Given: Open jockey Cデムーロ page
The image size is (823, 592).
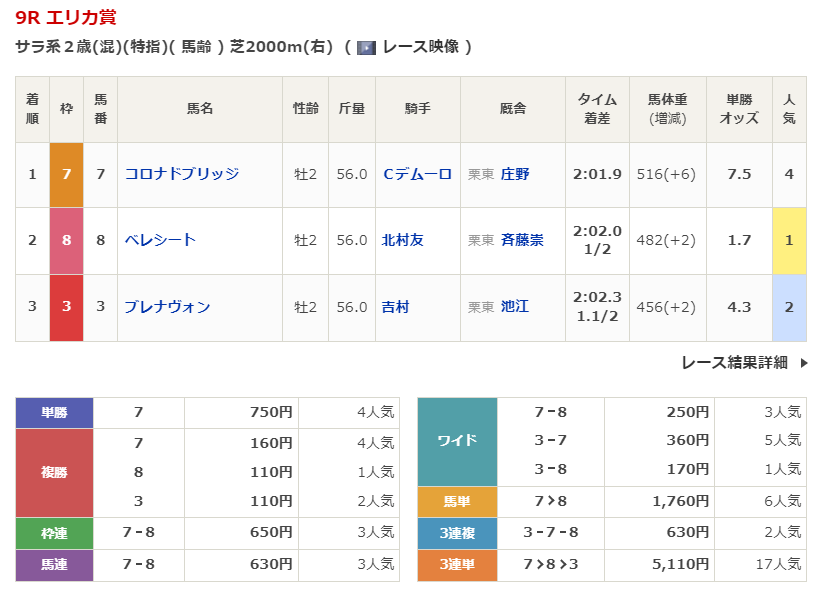Looking at the screenshot, I should (417, 174).
